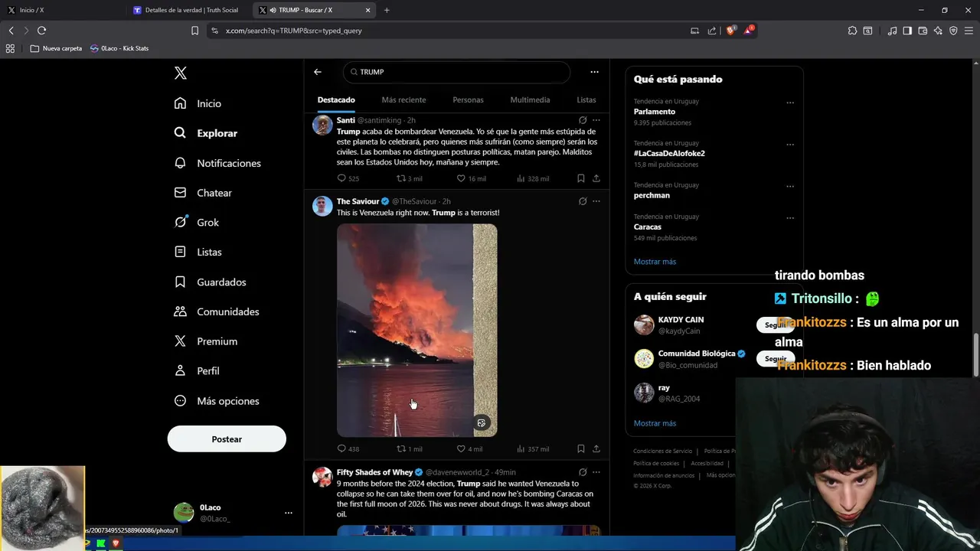Switch to Personas tab
Screen dimensions: 980x551
point(468,100)
